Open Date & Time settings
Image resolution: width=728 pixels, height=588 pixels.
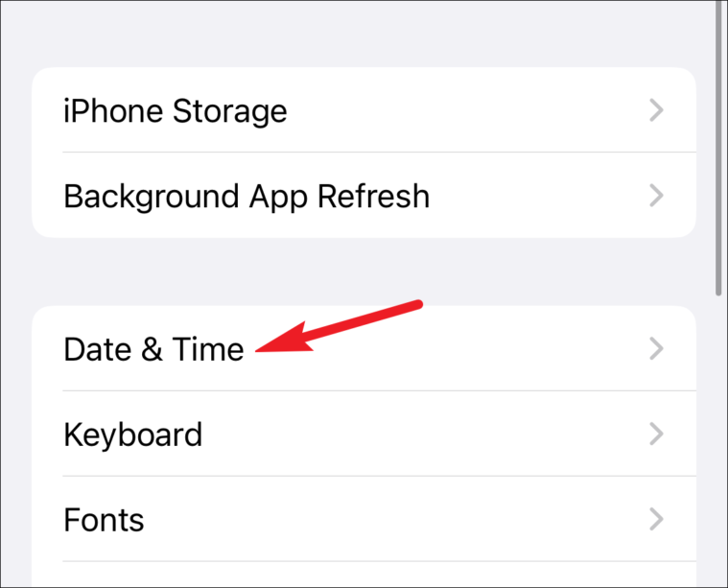364,348
